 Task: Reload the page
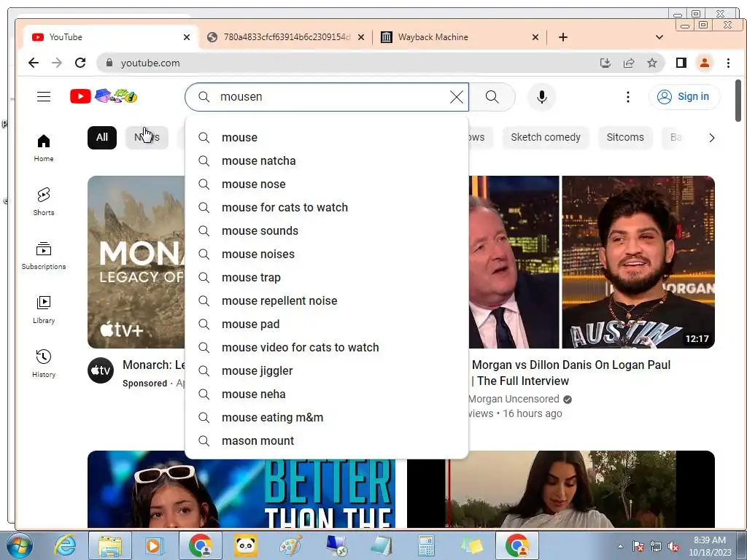click(x=80, y=63)
